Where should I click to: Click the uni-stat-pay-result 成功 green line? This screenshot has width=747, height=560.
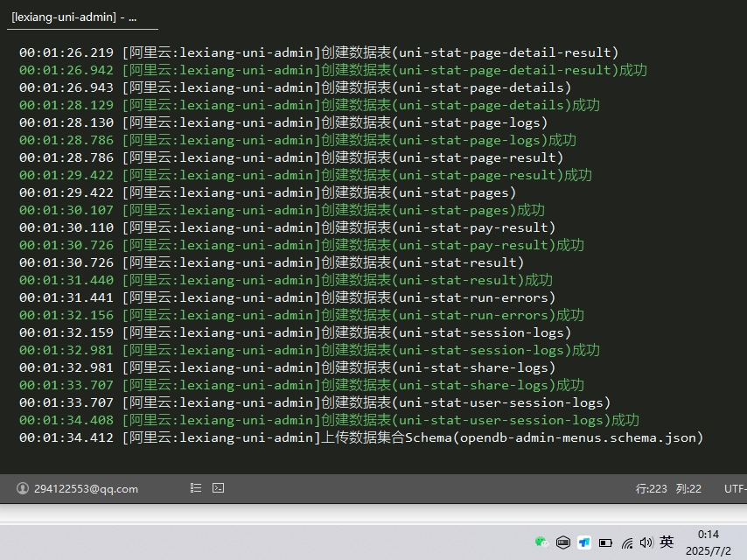(302, 245)
